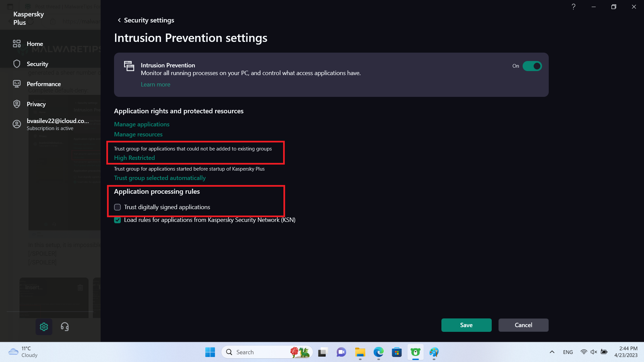Turn off the Intrusion Prevention toggle
This screenshot has width=644, height=362.
pos(532,66)
